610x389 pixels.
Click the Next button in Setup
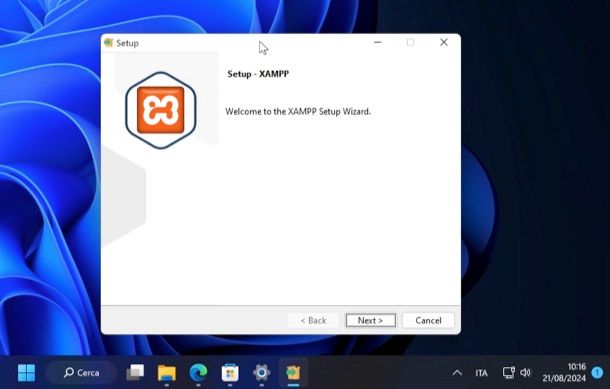tap(371, 321)
